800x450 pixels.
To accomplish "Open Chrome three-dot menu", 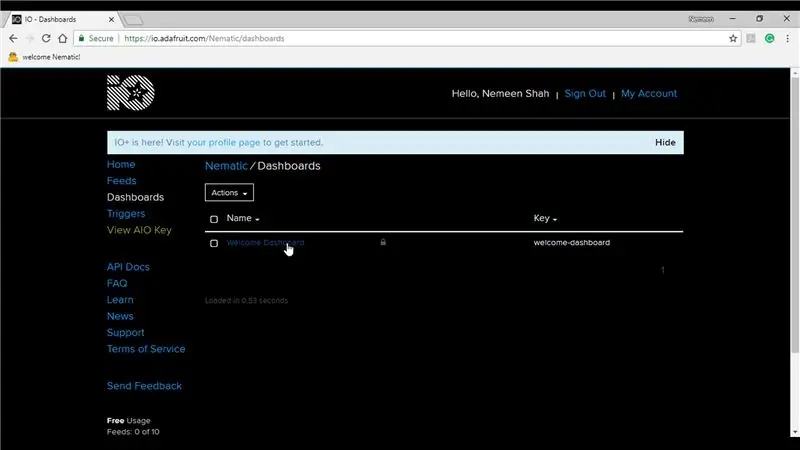I will (787, 38).
